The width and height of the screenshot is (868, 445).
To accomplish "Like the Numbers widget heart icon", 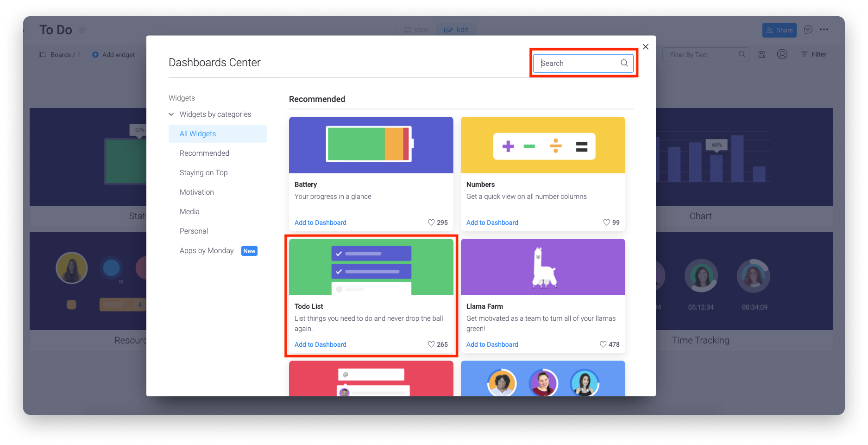I will tap(606, 222).
